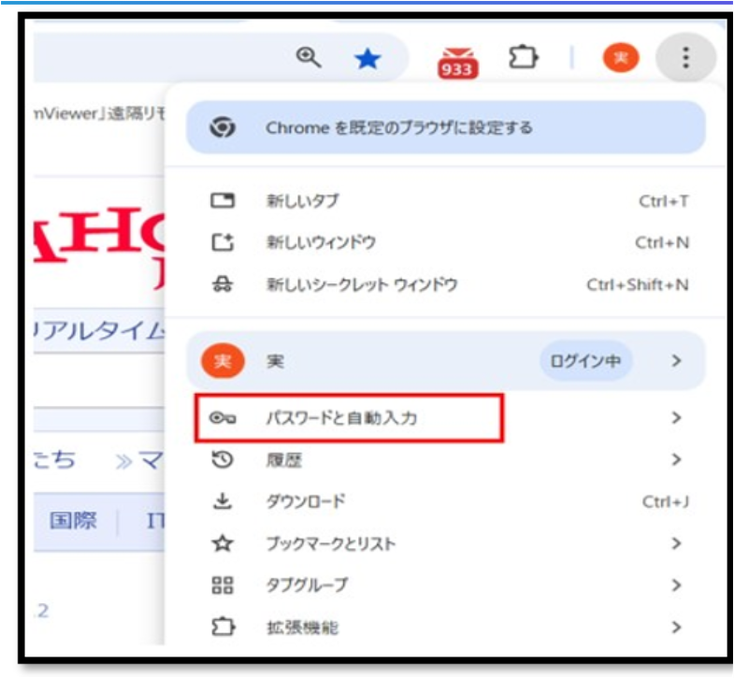Viewport: 734px width, 679px height.
Task: Click the 国際 tab on Yahoo page
Action: click(x=73, y=521)
